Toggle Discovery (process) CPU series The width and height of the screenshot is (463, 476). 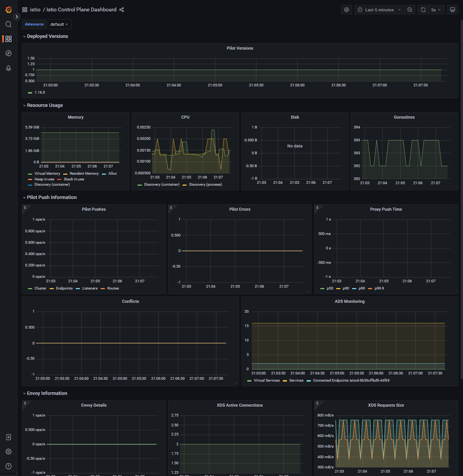point(206,185)
